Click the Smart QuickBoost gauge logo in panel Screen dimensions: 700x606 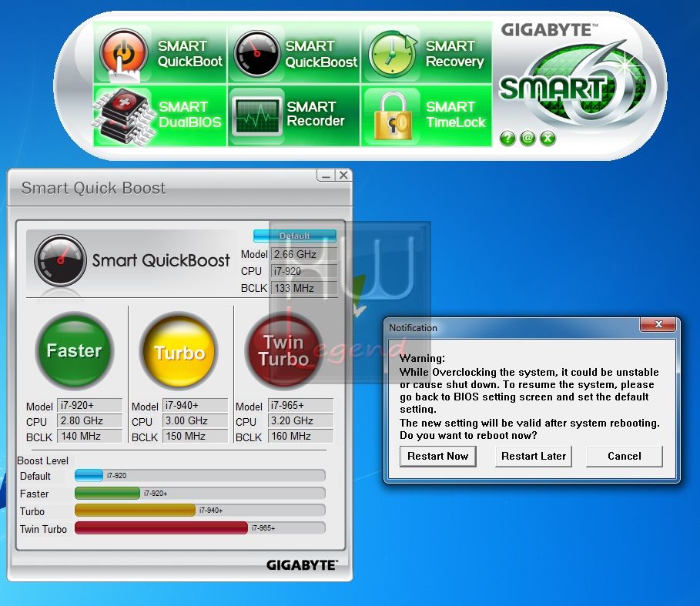point(60,260)
